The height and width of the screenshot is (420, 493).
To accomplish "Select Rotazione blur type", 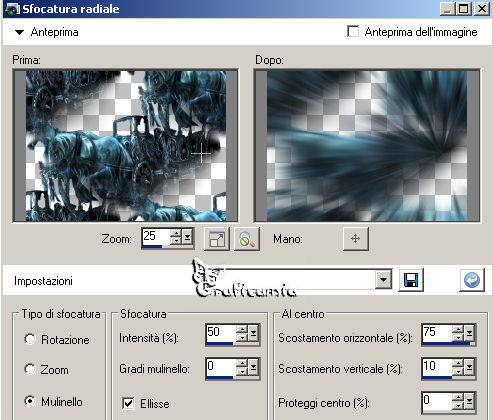I will click(x=30, y=339).
